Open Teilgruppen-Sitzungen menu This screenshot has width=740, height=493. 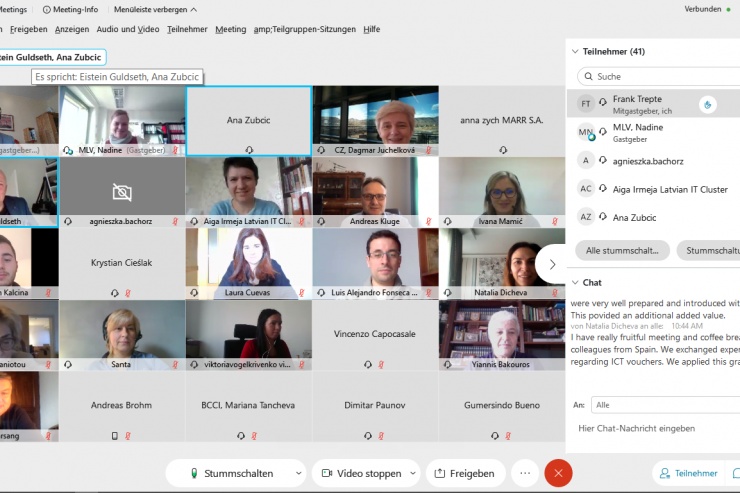coord(304,29)
